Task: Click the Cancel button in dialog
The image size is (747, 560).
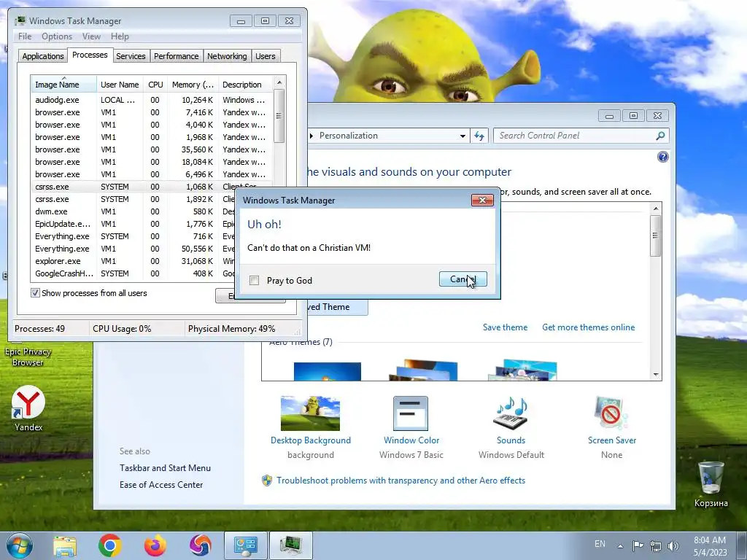Action: (462, 279)
